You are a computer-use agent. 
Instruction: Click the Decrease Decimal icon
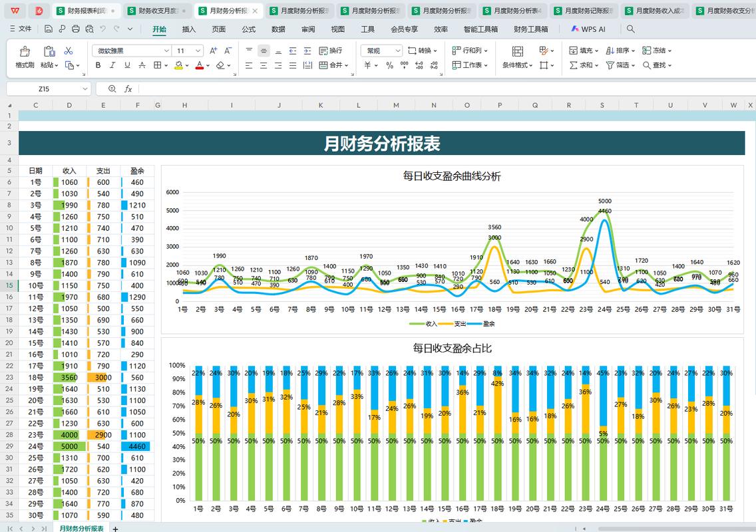tap(434, 65)
